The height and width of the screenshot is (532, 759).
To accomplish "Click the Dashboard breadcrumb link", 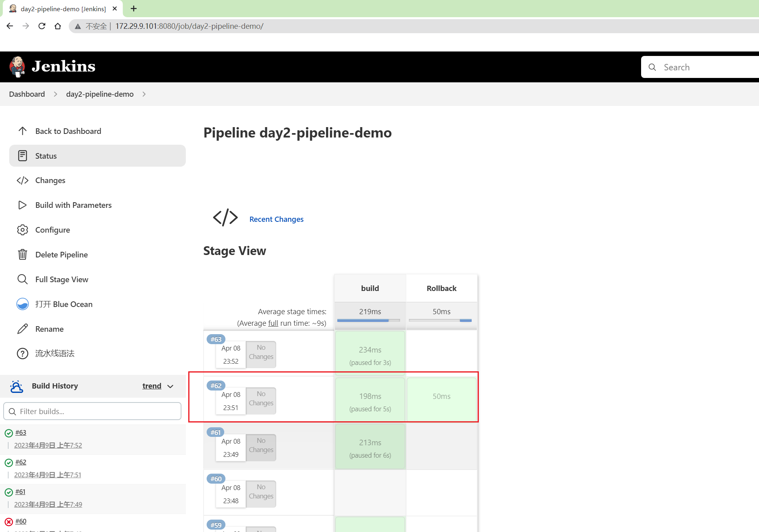I will coord(27,94).
